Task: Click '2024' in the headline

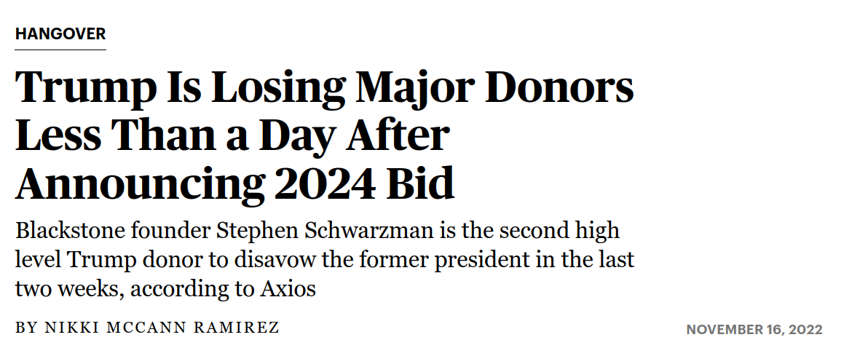Action: (x=322, y=183)
